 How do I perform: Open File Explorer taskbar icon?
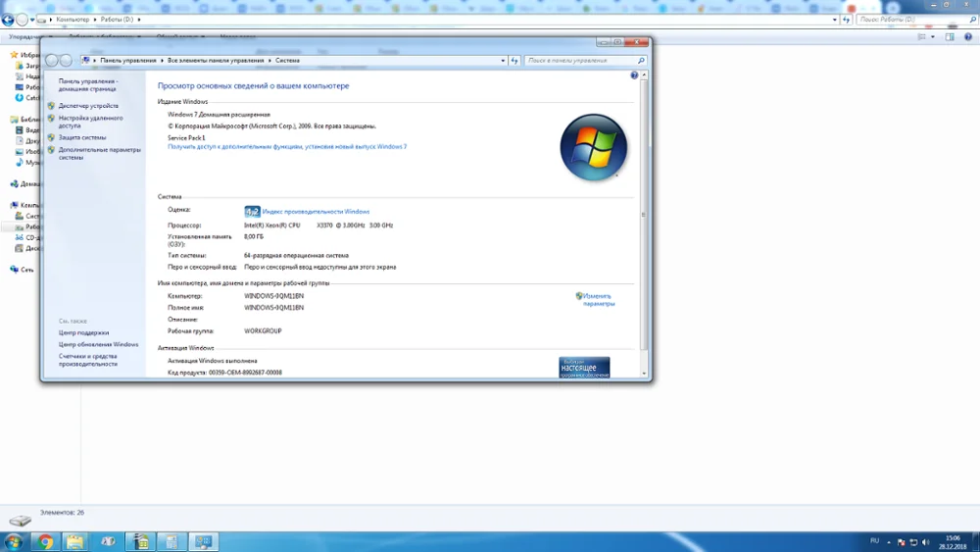pyautogui.click(x=75, y=541)
